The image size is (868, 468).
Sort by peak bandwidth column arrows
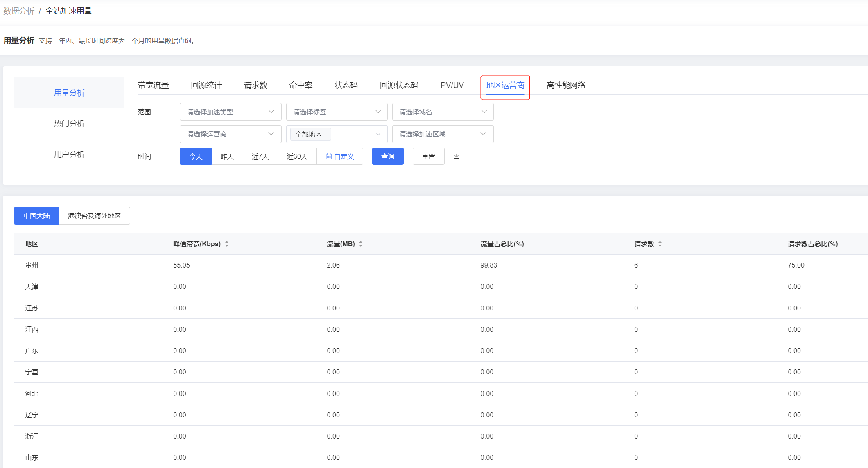pyautogui.click(x=227, y=244)
